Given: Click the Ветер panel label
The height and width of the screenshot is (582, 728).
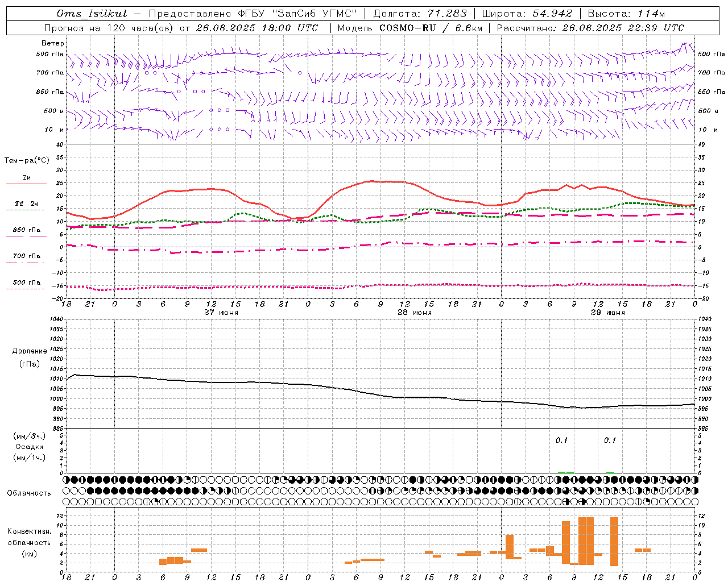Looking at the screenshot, I should 53,43.
